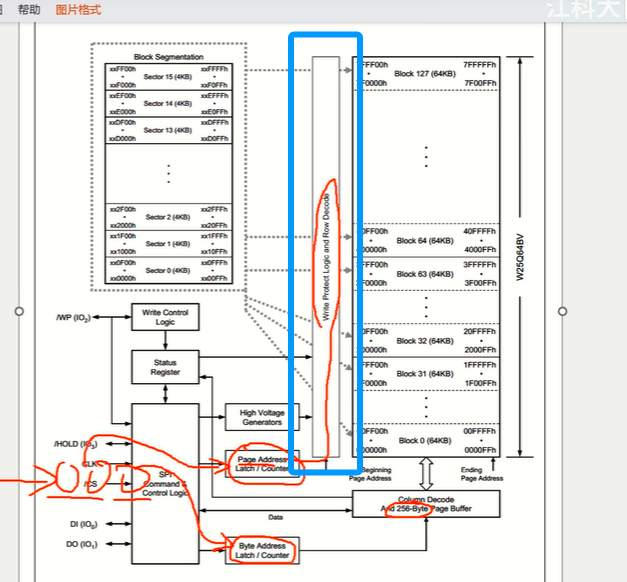Click the Block 32 (64KB) label
Viewport: 627px width, 582px height.
click(x=425, y=341)
